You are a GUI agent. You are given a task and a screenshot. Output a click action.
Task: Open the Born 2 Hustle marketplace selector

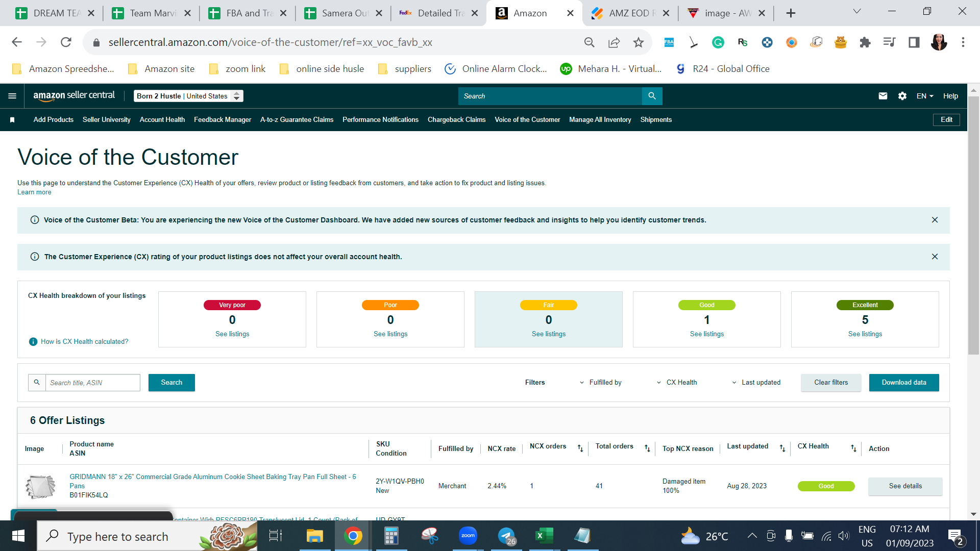tap(188, 96)
